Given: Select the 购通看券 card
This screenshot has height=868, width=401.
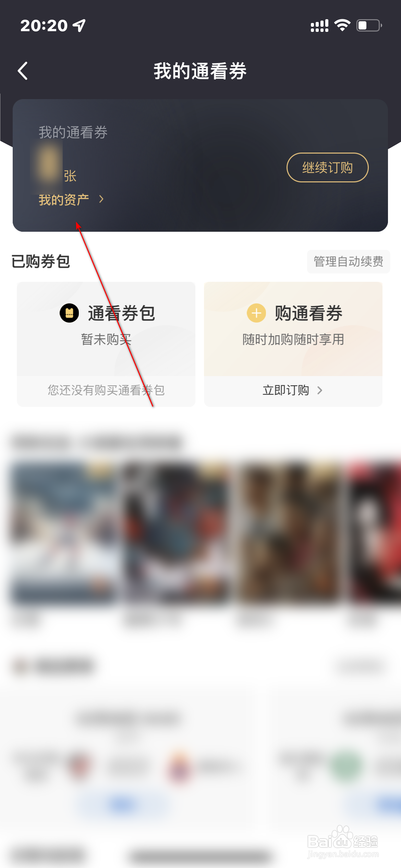Looking at the screenshot, I should (x=293, y=329).
